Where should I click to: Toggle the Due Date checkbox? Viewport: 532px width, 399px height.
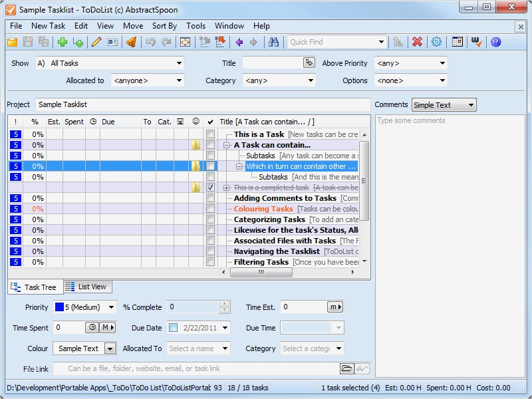coord(174,328)
